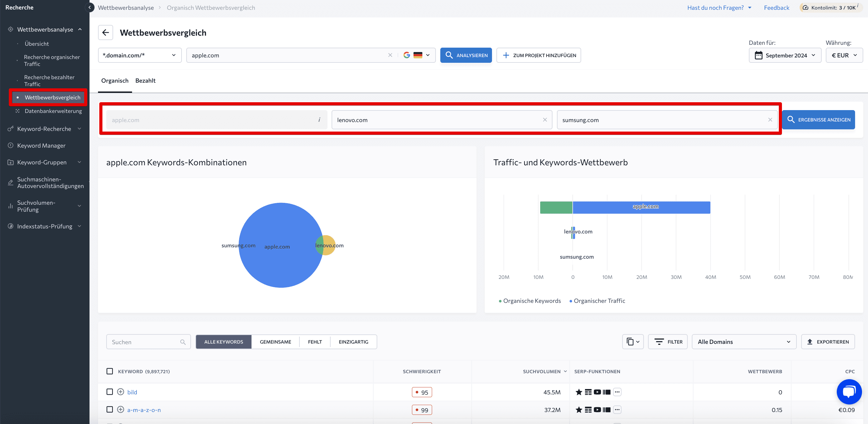This screenshot has width=868, height=424.
Task: Open Datenbankerweiterung in the sidebar
Action: pos(53,111)
